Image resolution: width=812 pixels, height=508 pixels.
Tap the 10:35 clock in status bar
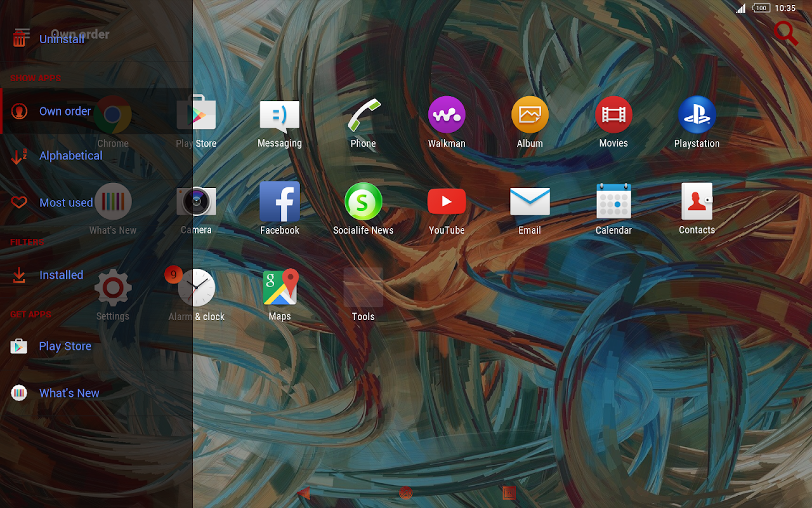point(785,8)
